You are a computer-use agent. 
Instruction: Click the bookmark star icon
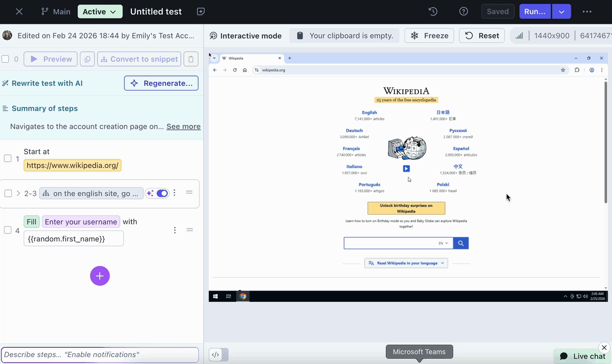tap(563, 70)
